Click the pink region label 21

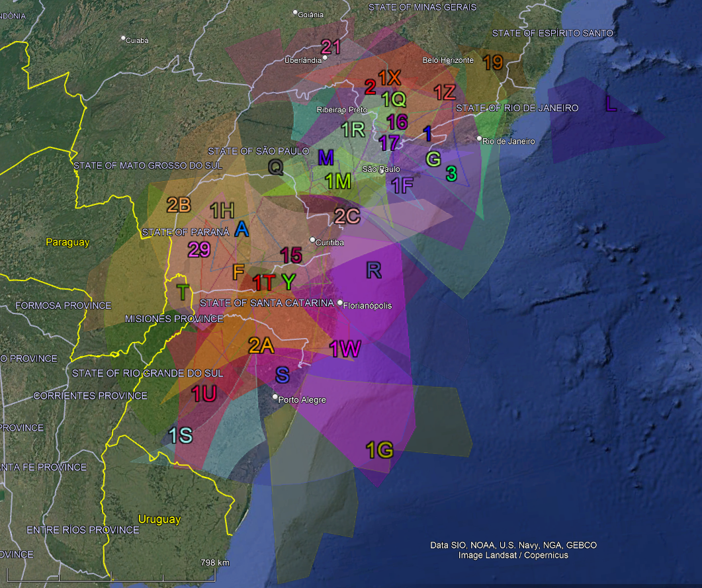[x=331, y=47]
